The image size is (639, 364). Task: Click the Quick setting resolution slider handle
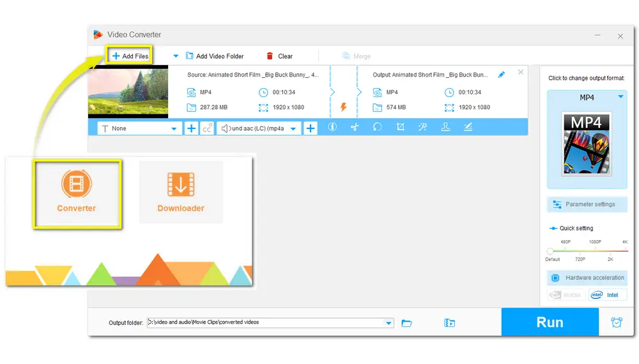click(x=550, y=251)
